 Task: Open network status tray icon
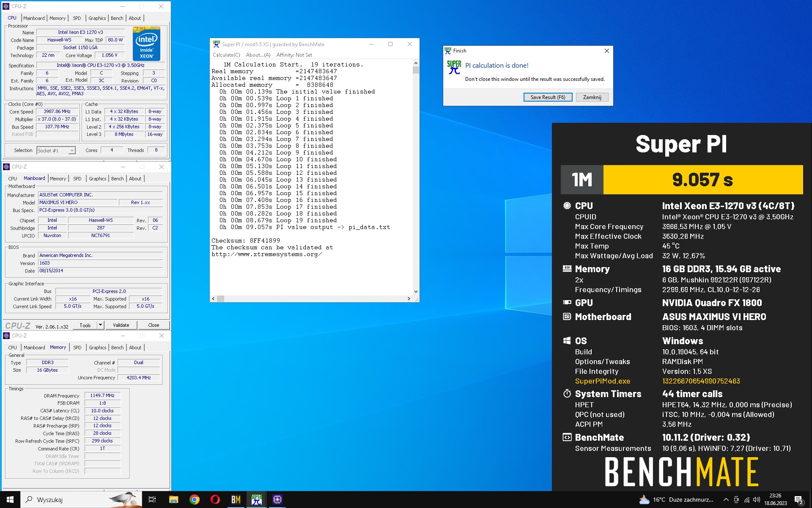click(x=747, y=500)
